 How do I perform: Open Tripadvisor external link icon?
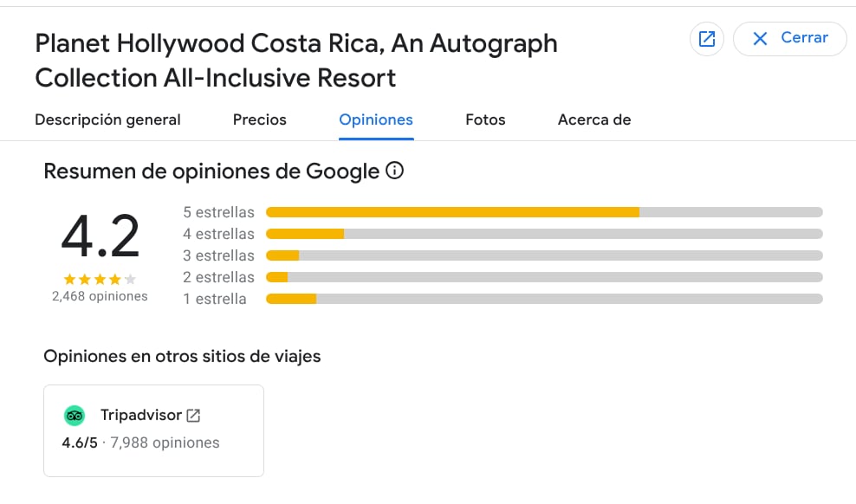(x=194, y=416)
